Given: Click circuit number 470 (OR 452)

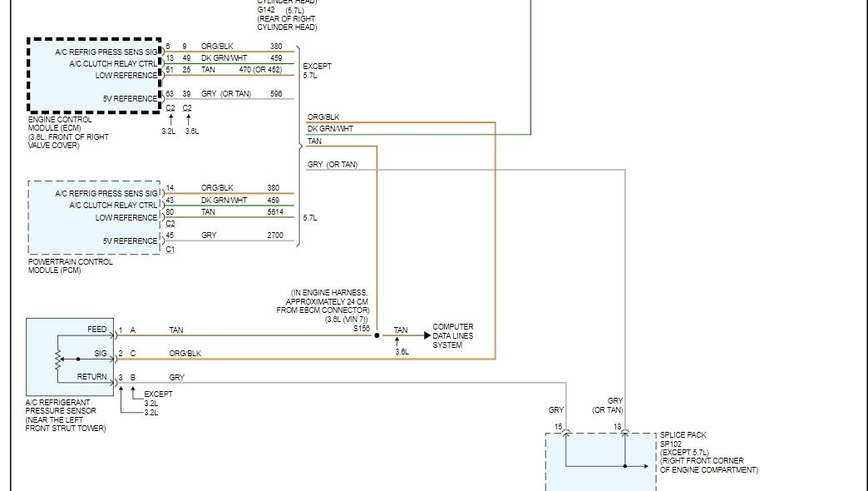Looking at the screenshot, I should click(260, 70).
